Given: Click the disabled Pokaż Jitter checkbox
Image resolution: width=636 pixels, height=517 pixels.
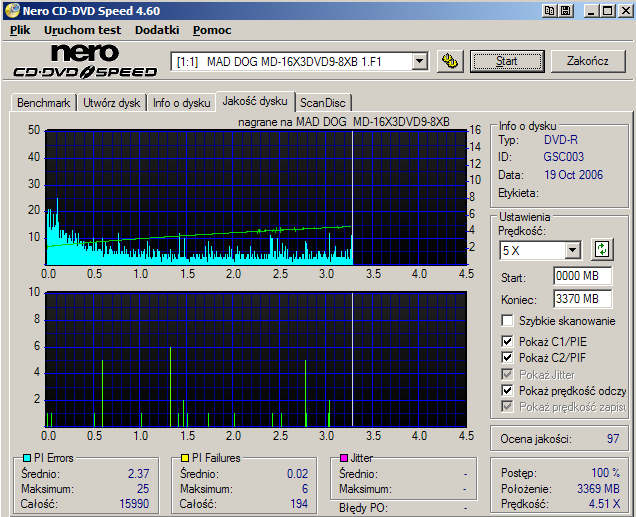Looking at the screenshot, I should 507,374.
